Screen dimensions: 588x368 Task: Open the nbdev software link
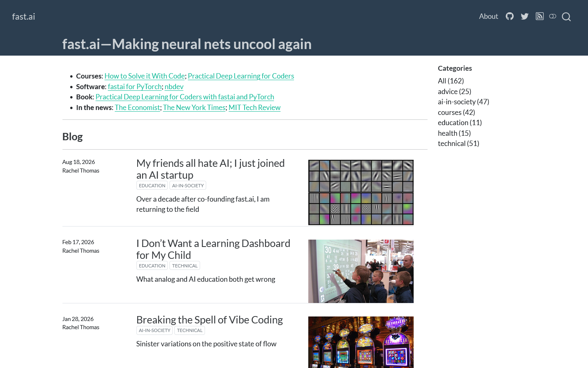[x=174, y=87]
